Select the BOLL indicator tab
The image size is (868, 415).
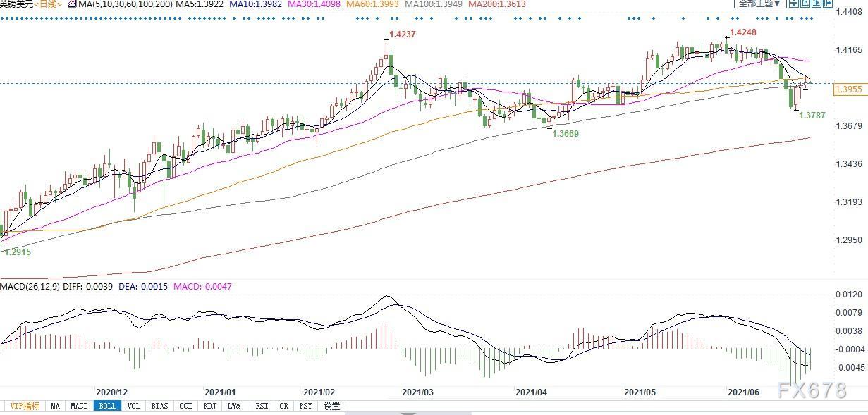pos(108,406)
